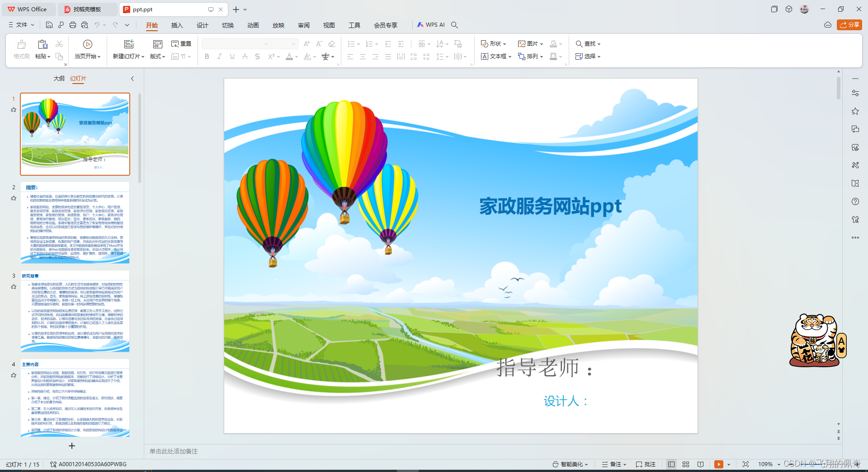Click the Cut scissors icon
The width and height of the screenshot is (868, 472).
[59, 44]
